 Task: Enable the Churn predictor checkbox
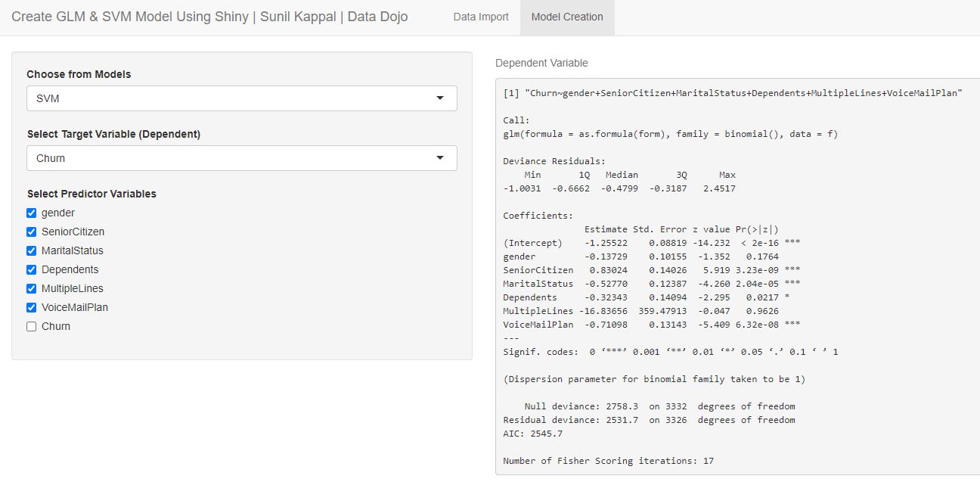tap(32, 327)
